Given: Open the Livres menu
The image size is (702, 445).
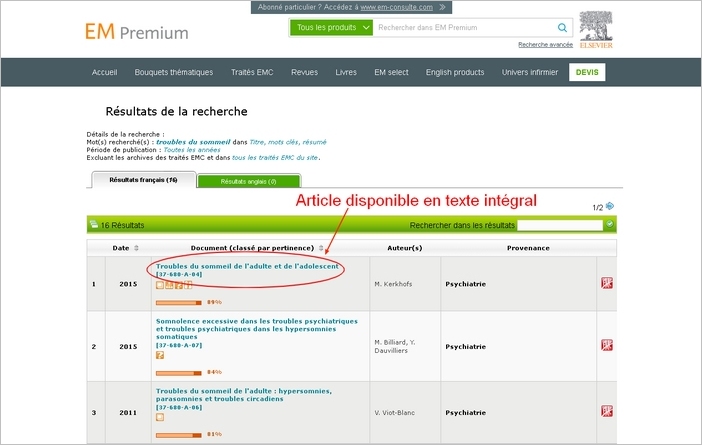Looking at the screenshot, I should tap(346, 72).
